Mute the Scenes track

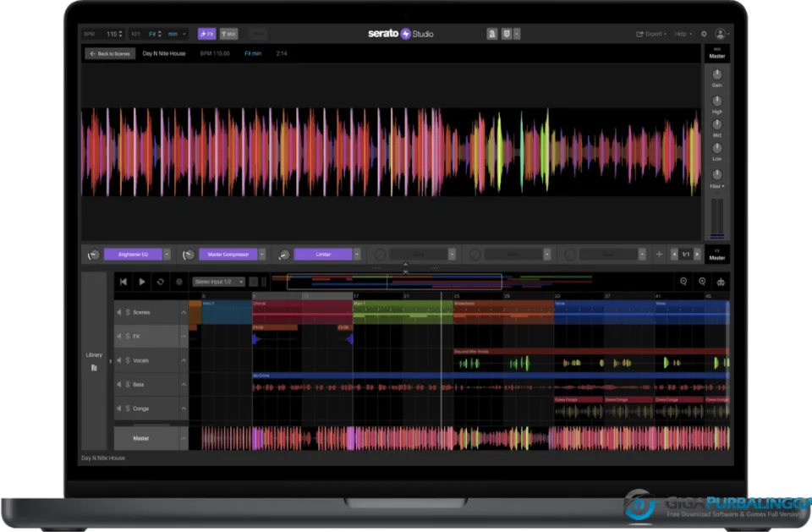119,312
